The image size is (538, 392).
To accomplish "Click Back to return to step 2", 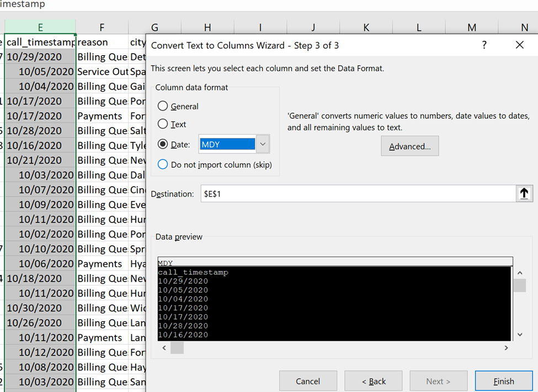I will [373, 380].
